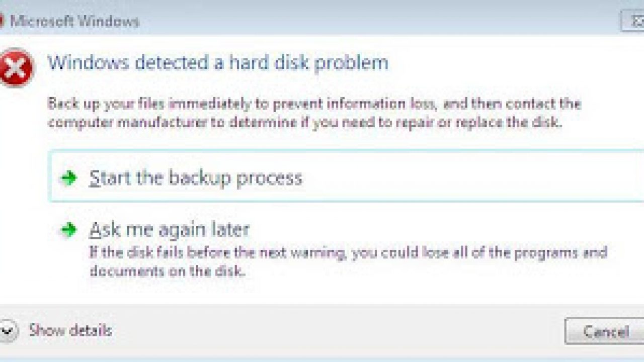Click blank space right of Start the backup process
The height and width of the screenshot is (362, 644).
tap(453, 178)
